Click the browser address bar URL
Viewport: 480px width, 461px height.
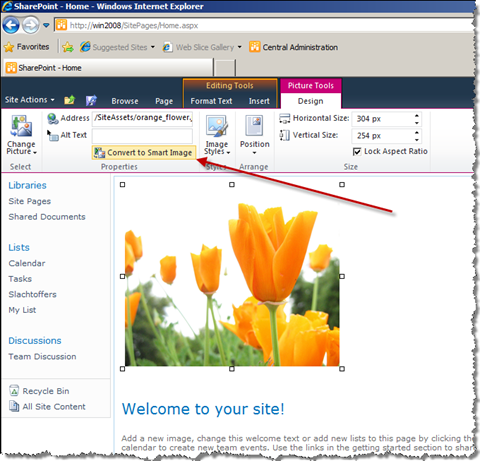pyautogui.click(x=134, y=25)
